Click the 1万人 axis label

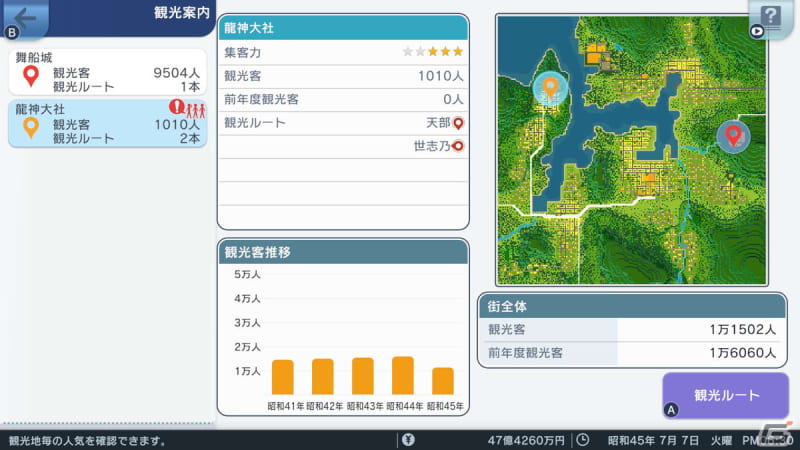pos(247,371)
